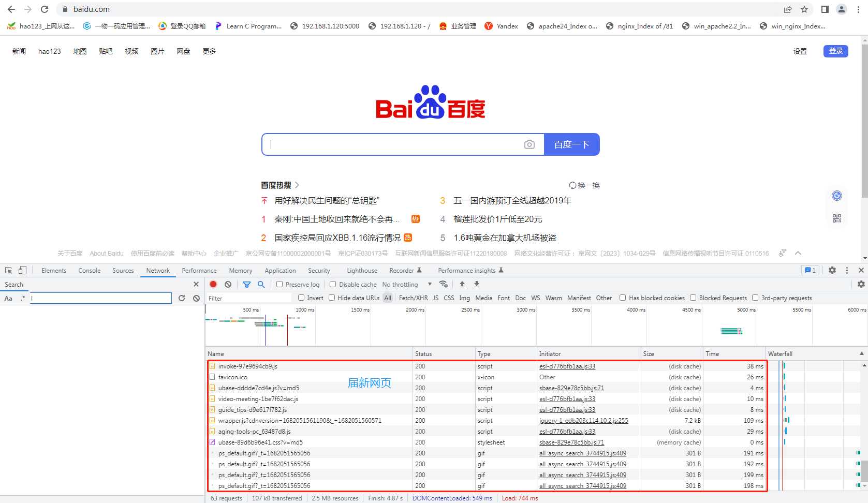Bookmark this page with the star icon
Screen dimensions: 868x503
tap(804, 9)
